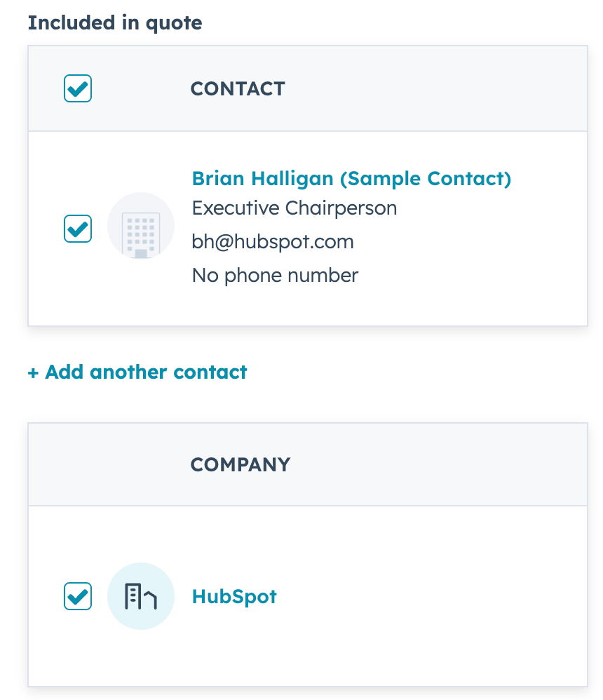Viewport: 603px width, 700px height.
Task: Select the CONTACT column header
Action: click(238, 88)
